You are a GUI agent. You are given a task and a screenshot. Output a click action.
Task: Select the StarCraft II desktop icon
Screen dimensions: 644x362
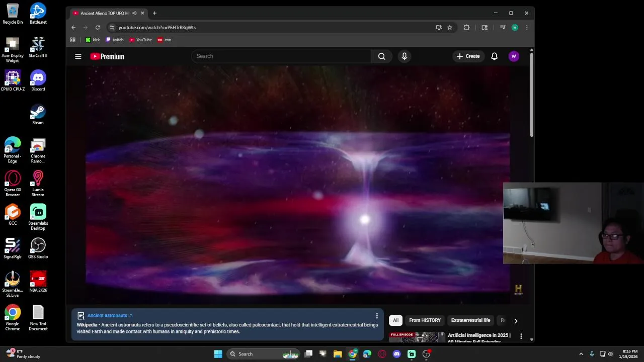coord(38,47)
